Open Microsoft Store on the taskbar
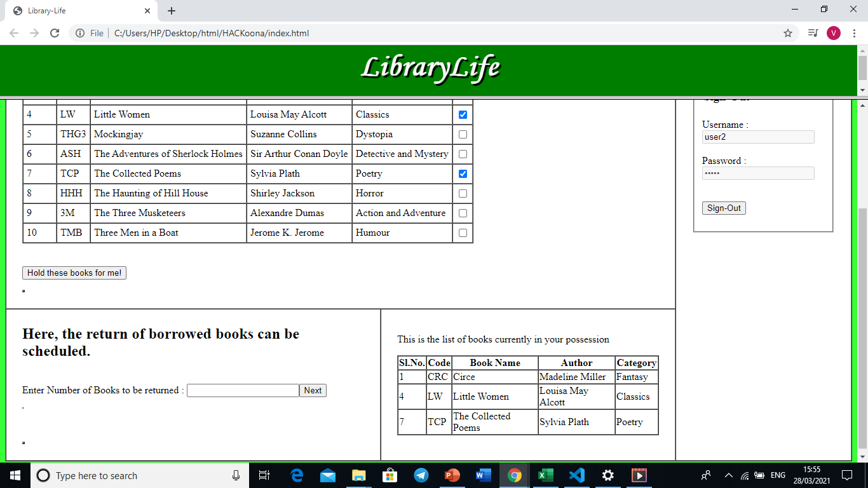Image resolution: width=868 pixels, height=488 pixels. pyautogui.click(x=390, y=475)
